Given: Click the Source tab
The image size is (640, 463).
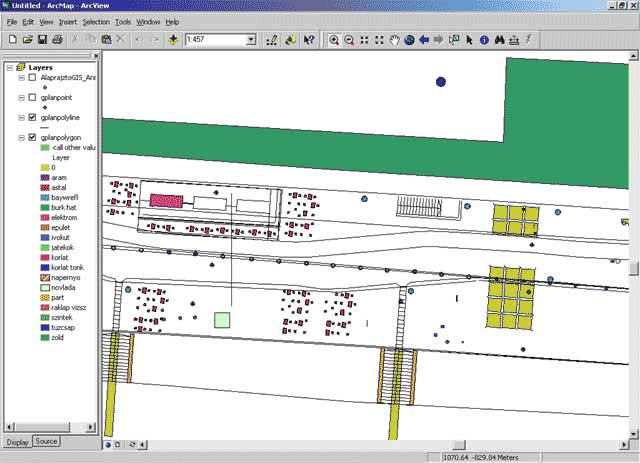Looking at the screenshot, I should click(x=46, y=441).
